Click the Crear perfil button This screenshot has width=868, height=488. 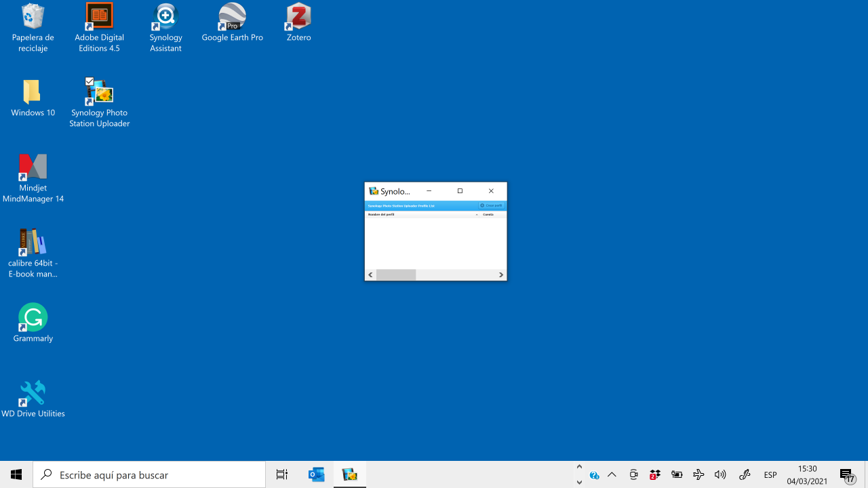coord(492,205)
